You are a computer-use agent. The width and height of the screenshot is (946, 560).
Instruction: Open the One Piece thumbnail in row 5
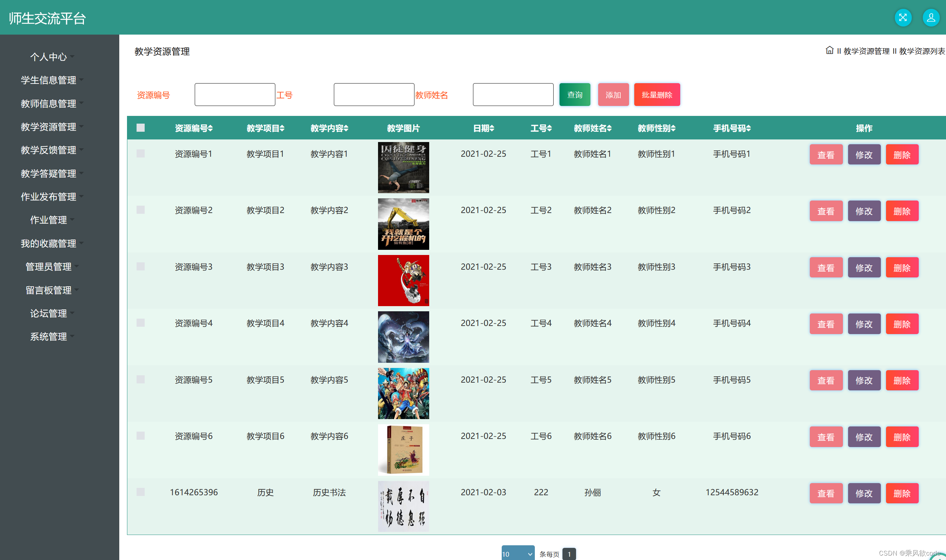[403, 393]
